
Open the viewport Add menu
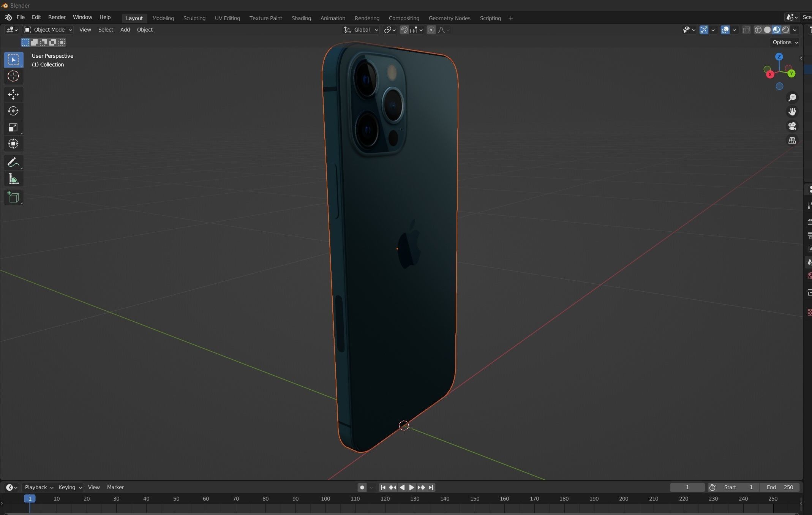pos(125,30)
